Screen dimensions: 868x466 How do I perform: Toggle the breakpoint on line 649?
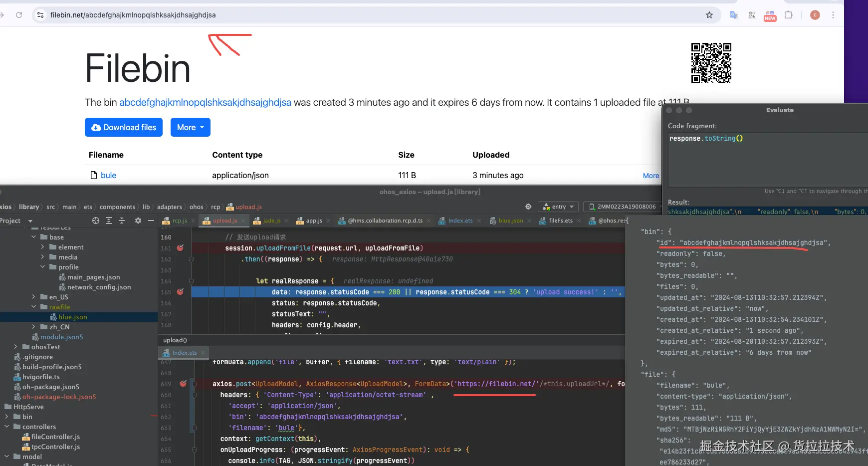183,384
